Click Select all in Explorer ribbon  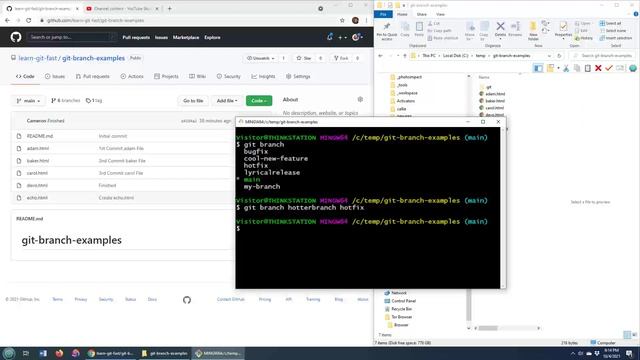[x=611, y=23]
